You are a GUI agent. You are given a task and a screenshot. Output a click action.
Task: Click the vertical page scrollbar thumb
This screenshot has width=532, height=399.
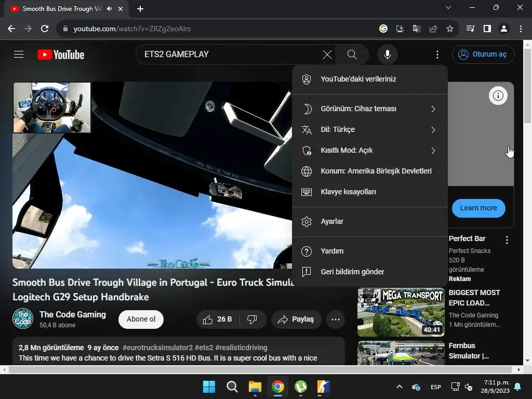click(x=527, y=86)
